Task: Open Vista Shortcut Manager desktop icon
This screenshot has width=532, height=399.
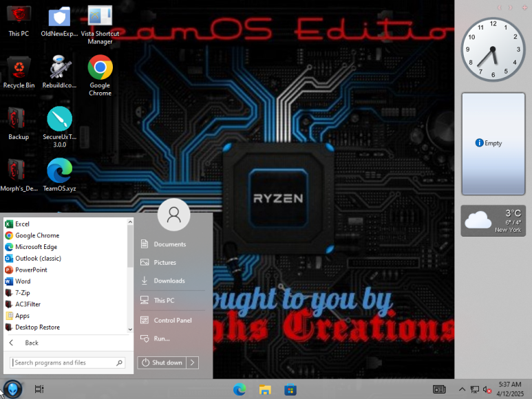Action: [100, 25]
